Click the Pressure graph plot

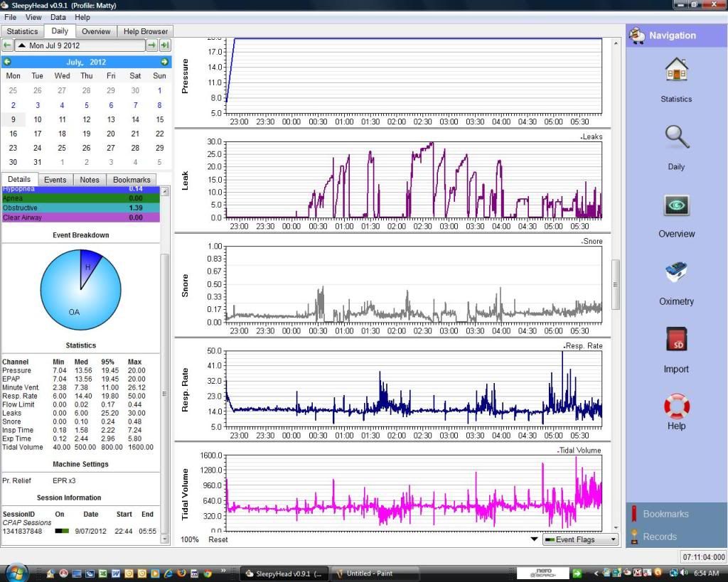pos(414,75)
